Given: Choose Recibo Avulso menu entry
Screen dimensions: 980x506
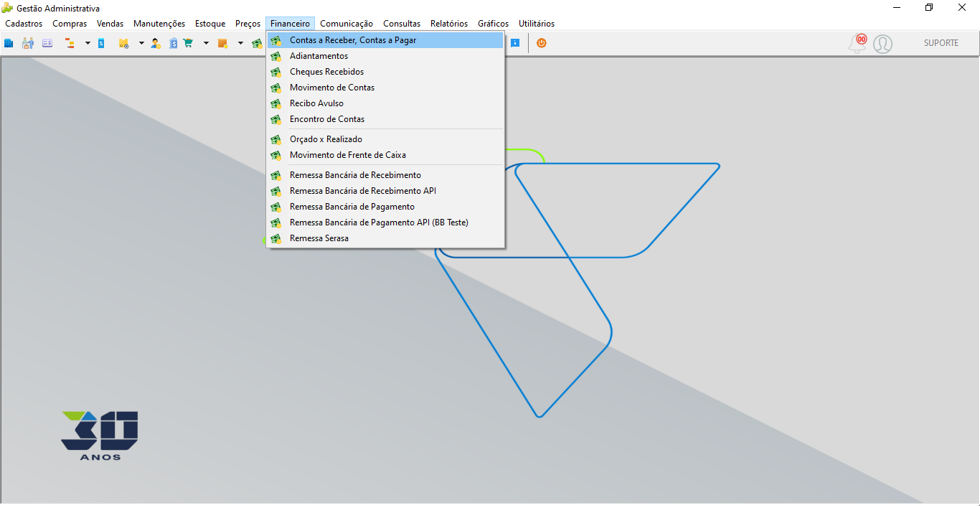Looking at the screenshot, I should [x=385, y=103].
